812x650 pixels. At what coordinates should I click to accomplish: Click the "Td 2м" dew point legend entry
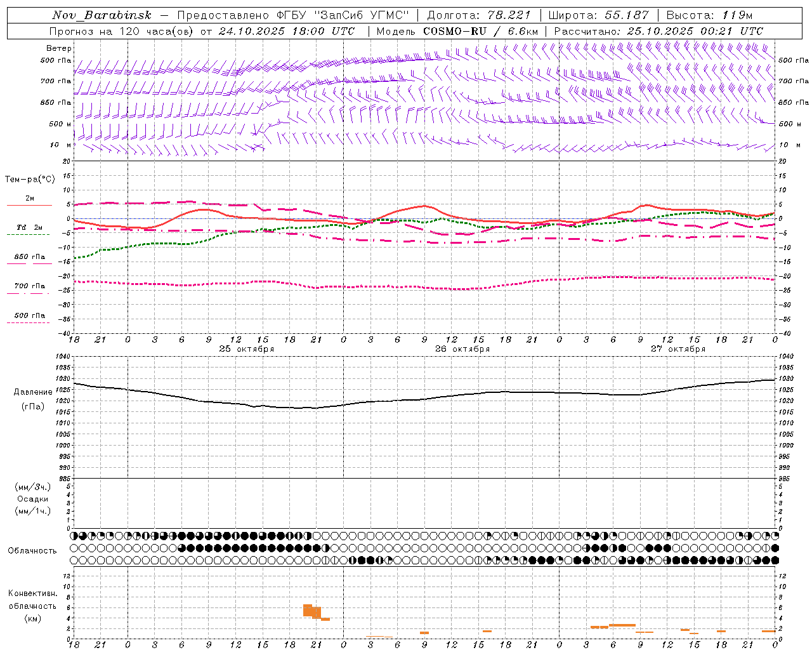coord(29,227)
